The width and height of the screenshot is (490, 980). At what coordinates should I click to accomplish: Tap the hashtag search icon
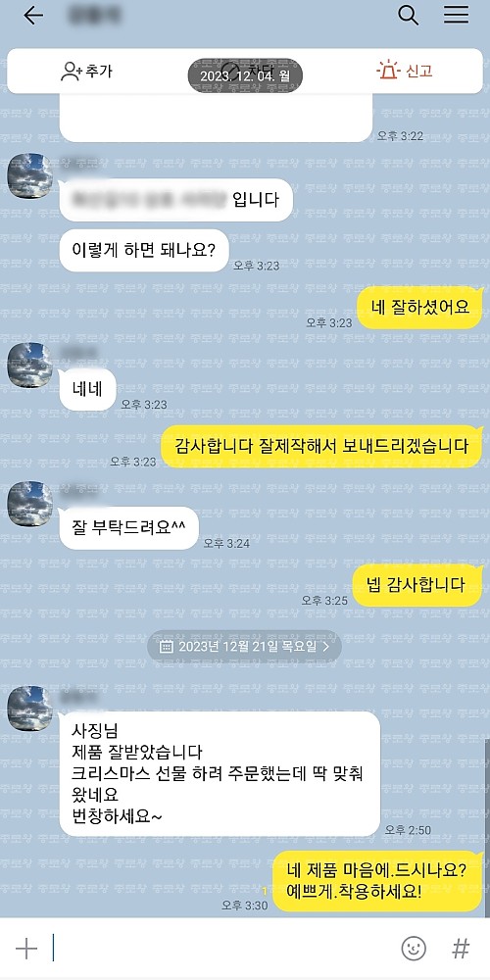(461, 948)
